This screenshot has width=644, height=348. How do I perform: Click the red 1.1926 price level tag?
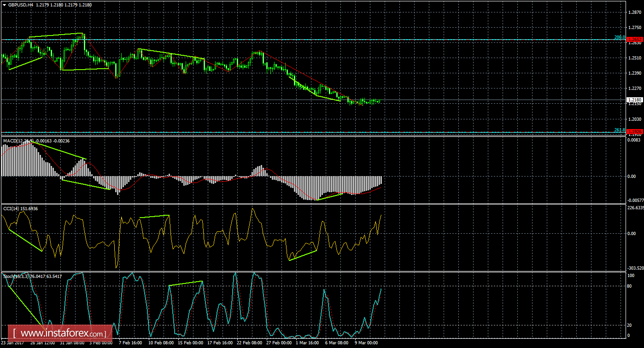click(635, 132)
